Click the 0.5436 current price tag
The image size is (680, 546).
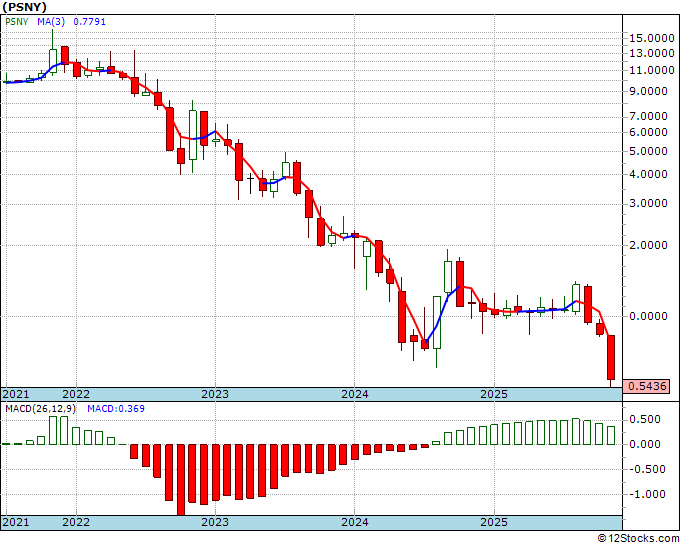pyautogui.click(x=646, y=386)
